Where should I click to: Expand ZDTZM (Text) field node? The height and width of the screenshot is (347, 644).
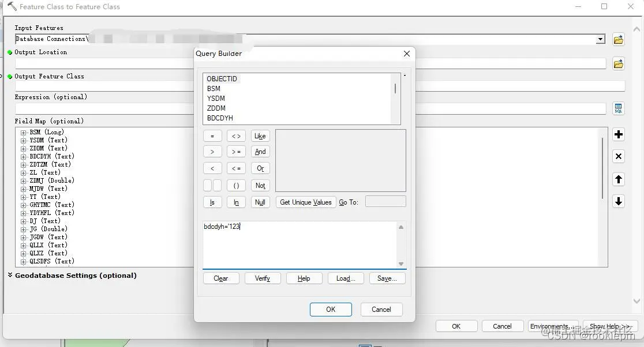click(24, 165)
